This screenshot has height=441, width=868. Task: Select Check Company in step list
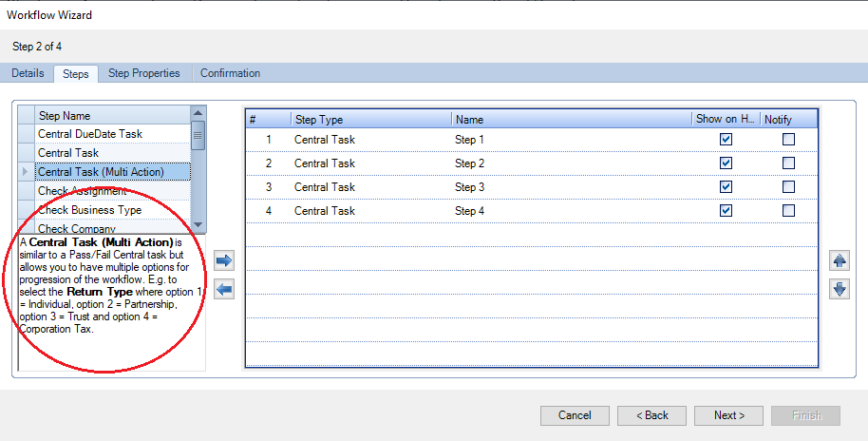pyautogui.click(x=113, y=227)
